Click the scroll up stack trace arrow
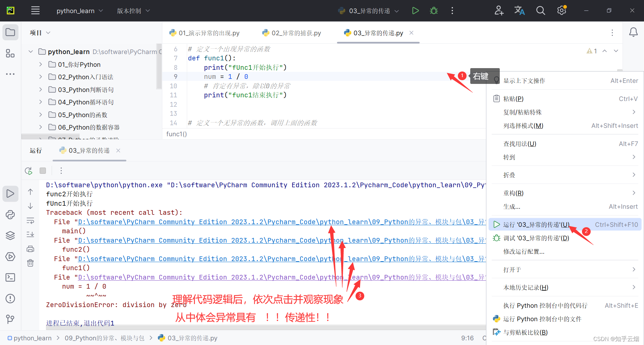This screenshot has width=644, height=345. [30, 192]
